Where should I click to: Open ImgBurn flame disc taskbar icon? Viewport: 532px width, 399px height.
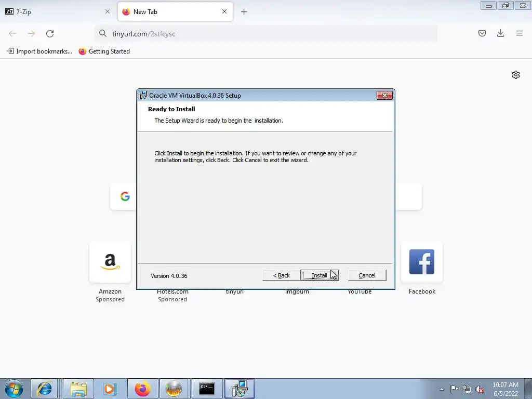174,389
